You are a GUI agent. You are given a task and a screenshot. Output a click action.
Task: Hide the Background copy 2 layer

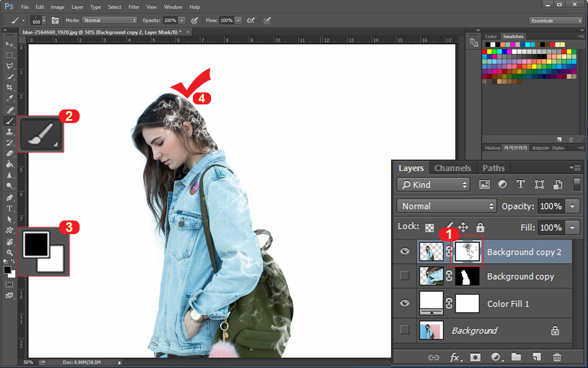tap(405, 251)
